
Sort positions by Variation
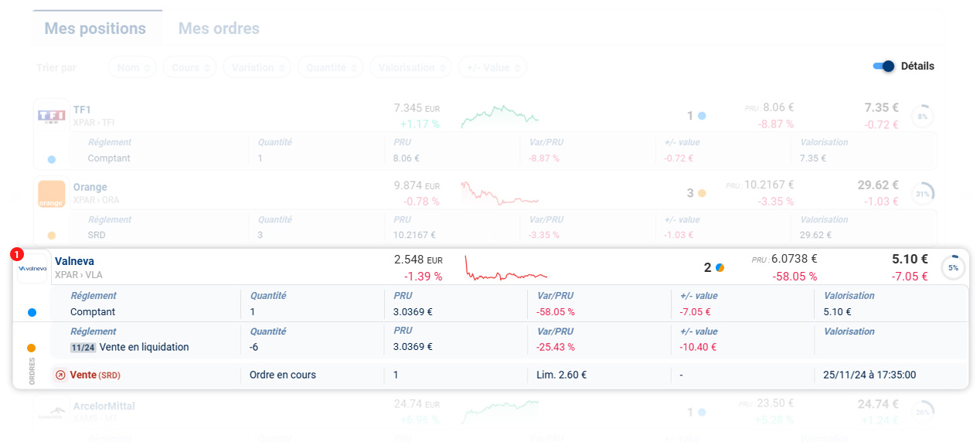(x=257, y=67)
